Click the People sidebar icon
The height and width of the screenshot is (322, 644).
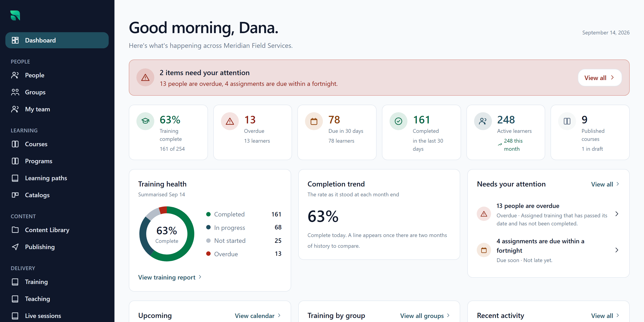(x=15, y=75)
